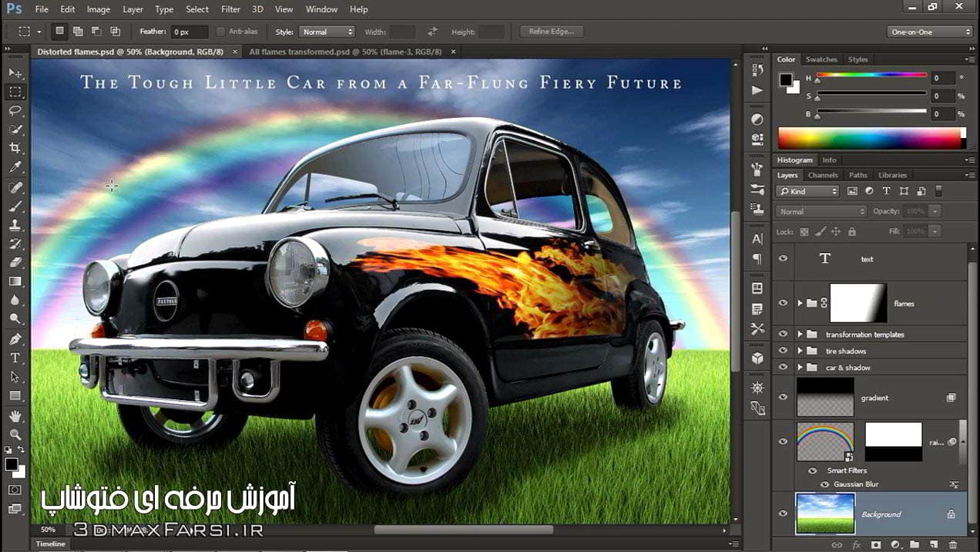Open the History panel icon
This screenshot has width=980, height=552.
click(757, 69)
